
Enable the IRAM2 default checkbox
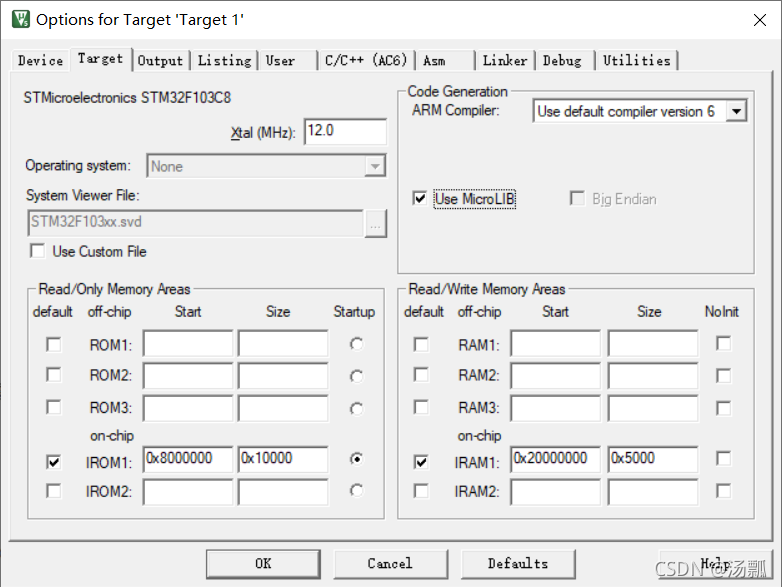click(421, 491)
